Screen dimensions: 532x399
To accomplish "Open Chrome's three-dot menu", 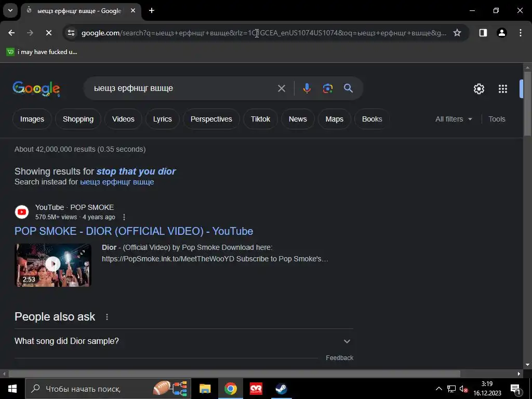I will pos(521,33).
